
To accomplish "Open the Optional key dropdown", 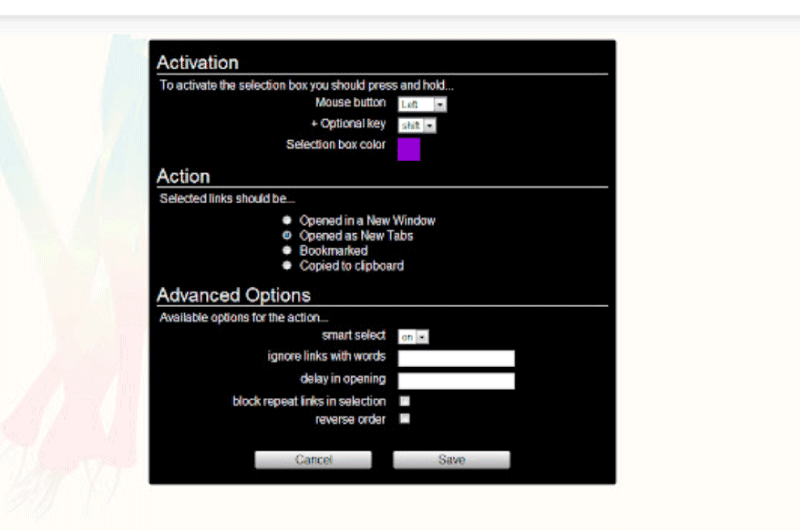I will tap(417, 125).
